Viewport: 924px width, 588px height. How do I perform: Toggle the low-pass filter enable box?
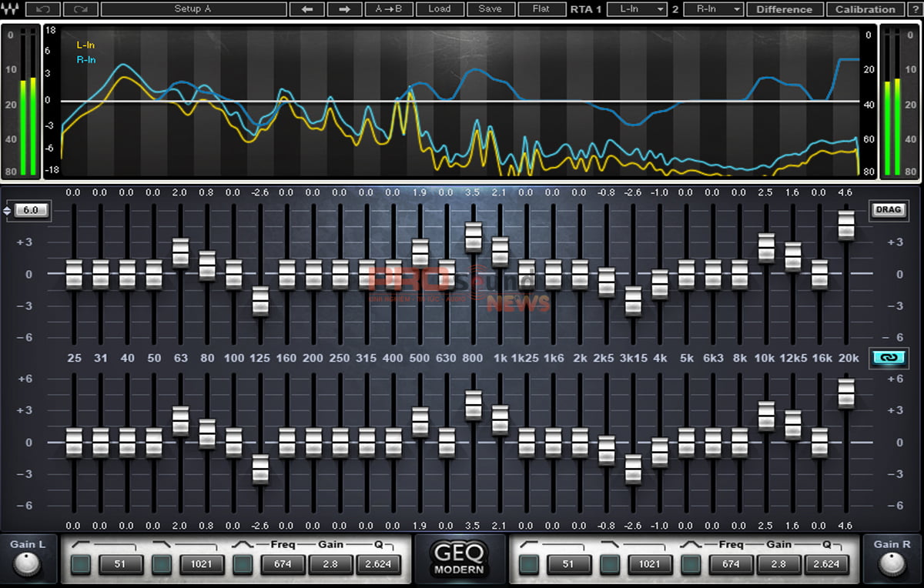tap(162, 563)
